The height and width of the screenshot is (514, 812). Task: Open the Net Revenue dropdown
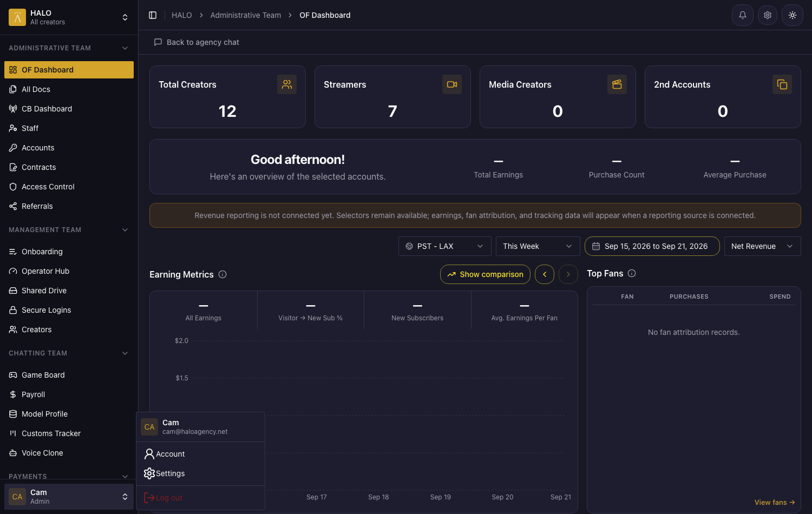[763, 246]
